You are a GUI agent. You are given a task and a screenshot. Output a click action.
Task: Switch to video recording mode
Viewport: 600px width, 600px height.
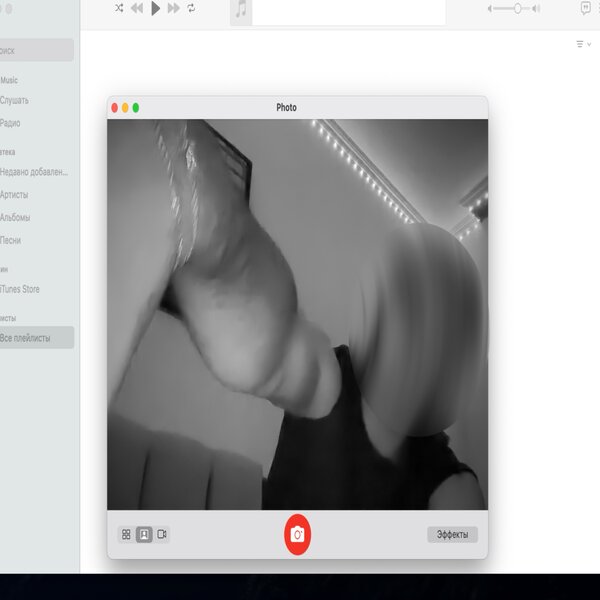point(162,534)
